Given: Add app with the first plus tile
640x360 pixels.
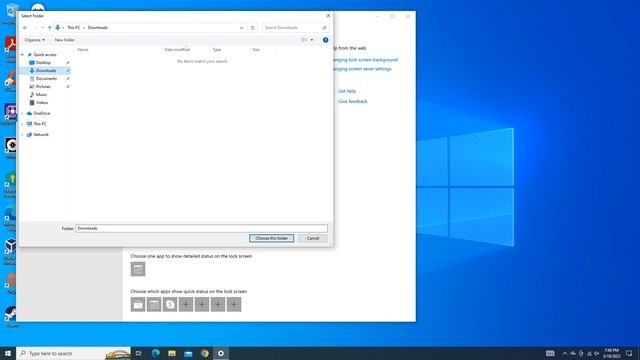Looking at the screenshot, I should tap(186, 304).
